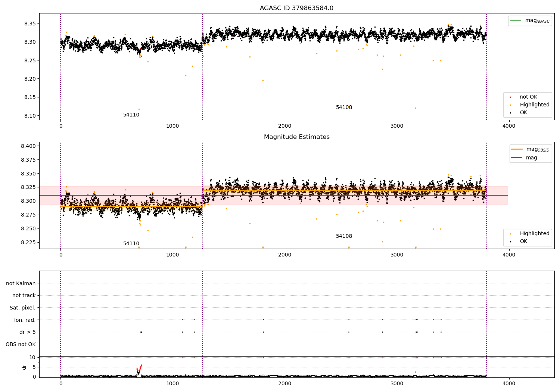Click the "dr > 5" row label

click(x=28, y=332)
